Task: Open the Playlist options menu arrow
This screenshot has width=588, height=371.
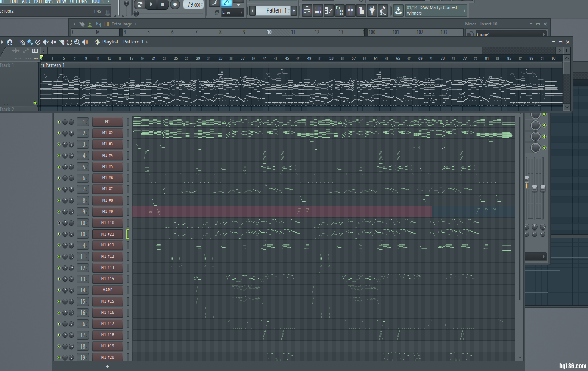Action: coord(2,42)
